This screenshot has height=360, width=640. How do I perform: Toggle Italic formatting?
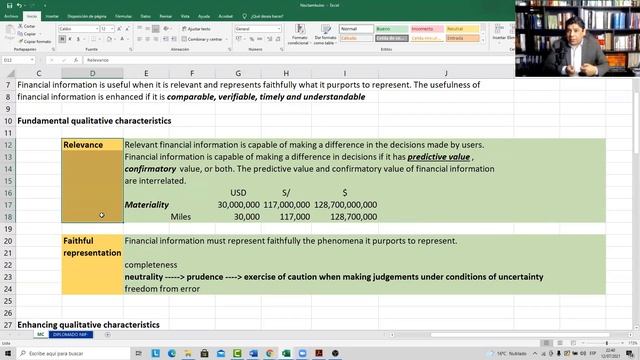point(70,39)
